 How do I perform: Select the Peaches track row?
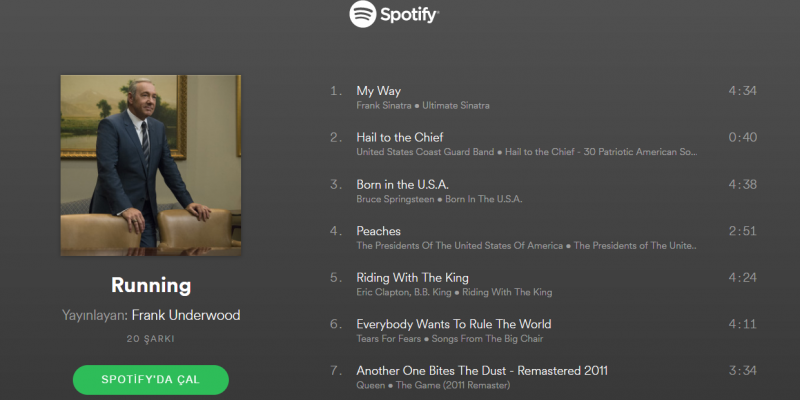pos(543,237)
